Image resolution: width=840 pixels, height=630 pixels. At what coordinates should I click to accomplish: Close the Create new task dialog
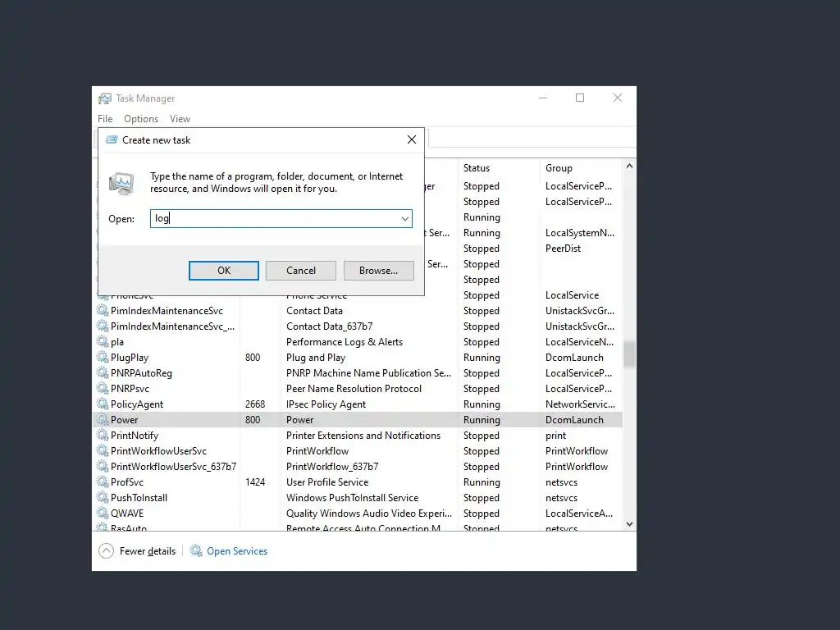coord(412,139)
